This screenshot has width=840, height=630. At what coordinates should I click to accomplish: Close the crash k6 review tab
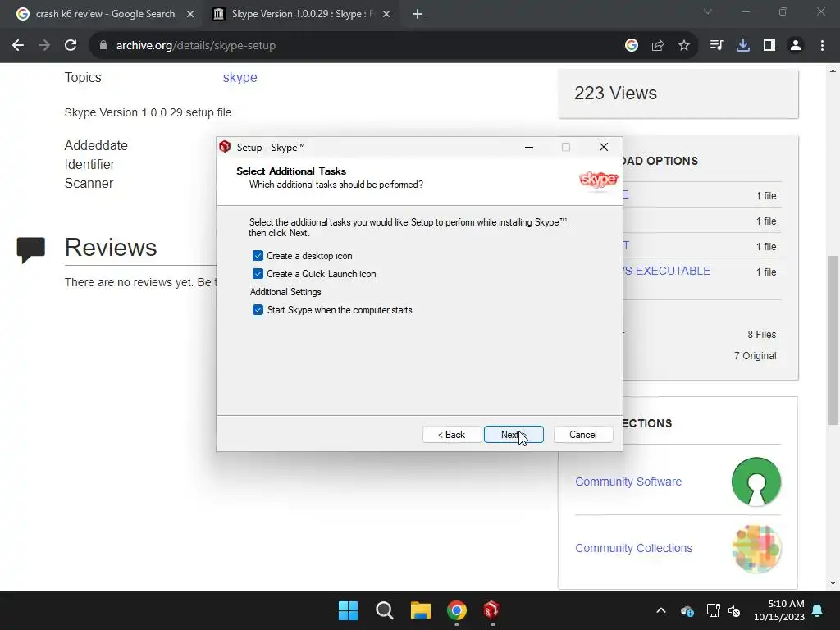click(189, 14)
